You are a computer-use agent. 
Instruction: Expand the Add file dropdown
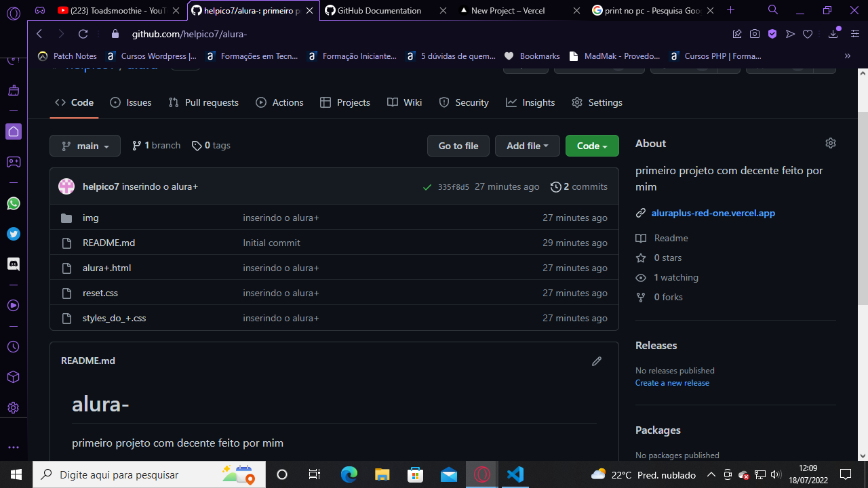pos(528,146)
